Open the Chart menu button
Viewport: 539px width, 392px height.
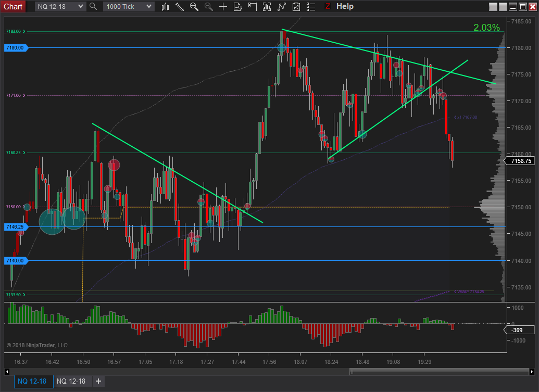13,7
